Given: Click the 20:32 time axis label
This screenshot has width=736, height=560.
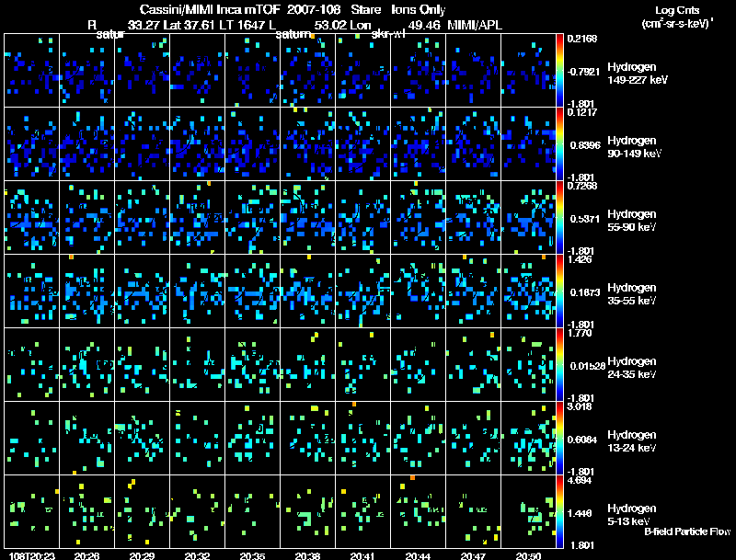Looking at the screenshot, I should point(197,555).
